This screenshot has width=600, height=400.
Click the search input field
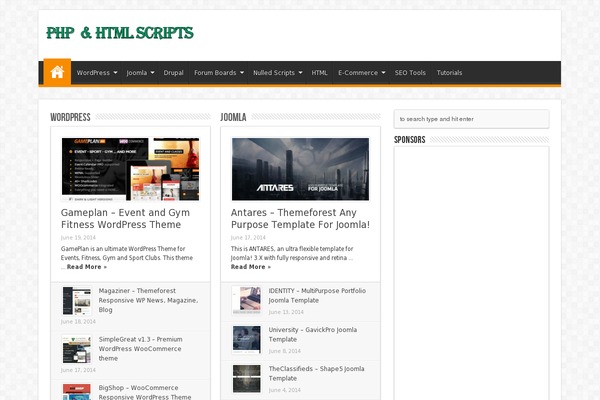471,119
